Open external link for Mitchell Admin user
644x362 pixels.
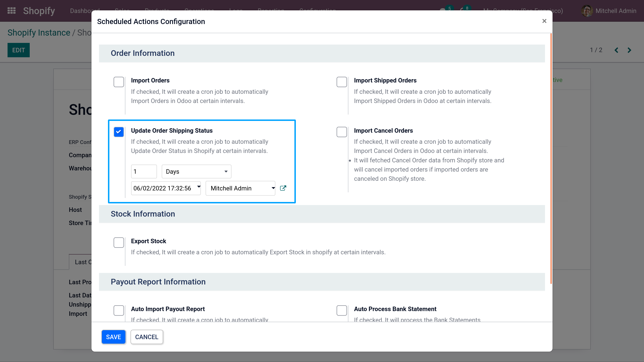click(283, 188)
